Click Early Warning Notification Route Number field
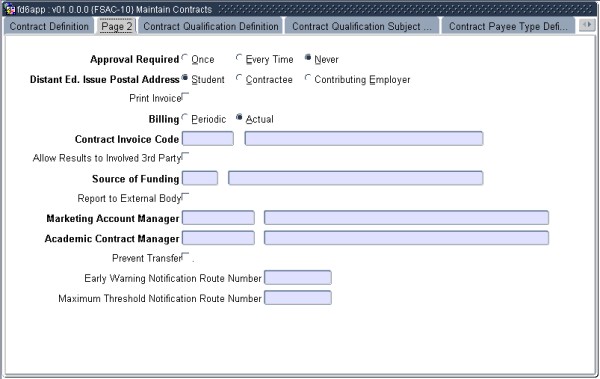 coord(298,278)
